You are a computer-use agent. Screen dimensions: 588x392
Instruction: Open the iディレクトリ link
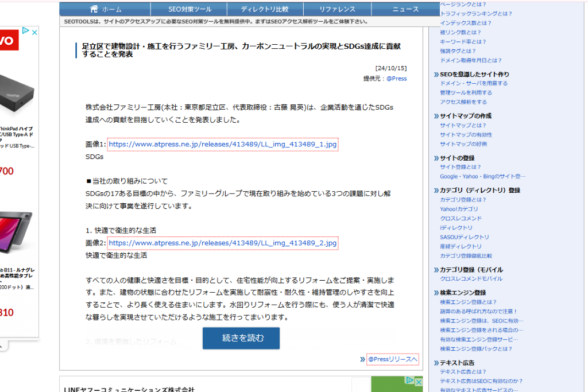[x=456, y=227]
